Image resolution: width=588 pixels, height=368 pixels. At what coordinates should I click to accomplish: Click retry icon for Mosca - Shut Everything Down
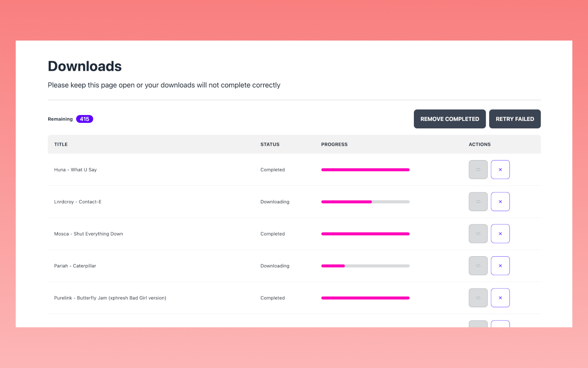[x=478, y=234]
